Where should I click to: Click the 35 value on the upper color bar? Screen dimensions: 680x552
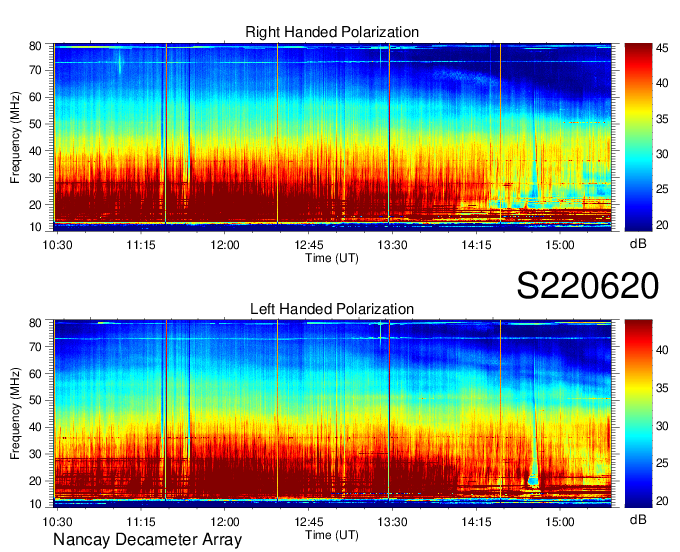662,119
